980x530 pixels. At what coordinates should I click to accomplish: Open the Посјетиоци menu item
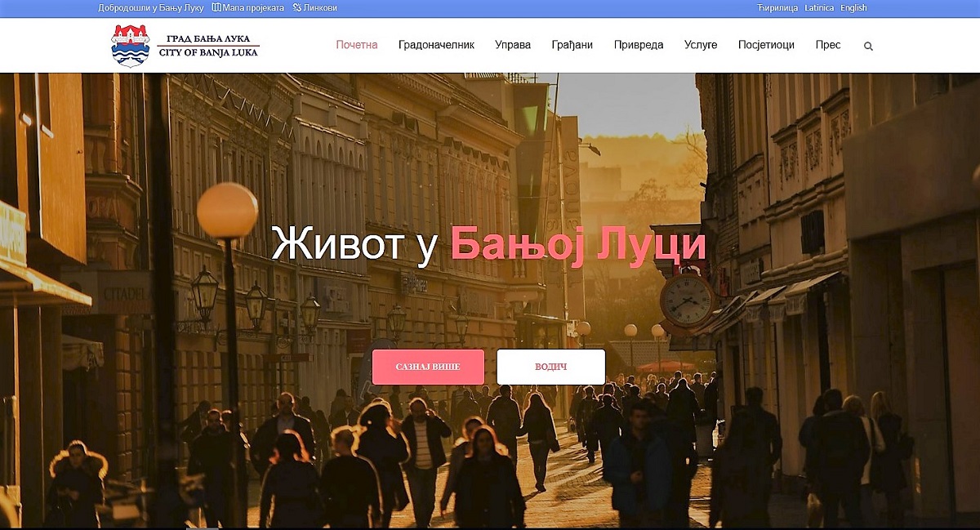pyautogui.click(x=766, y=45)
